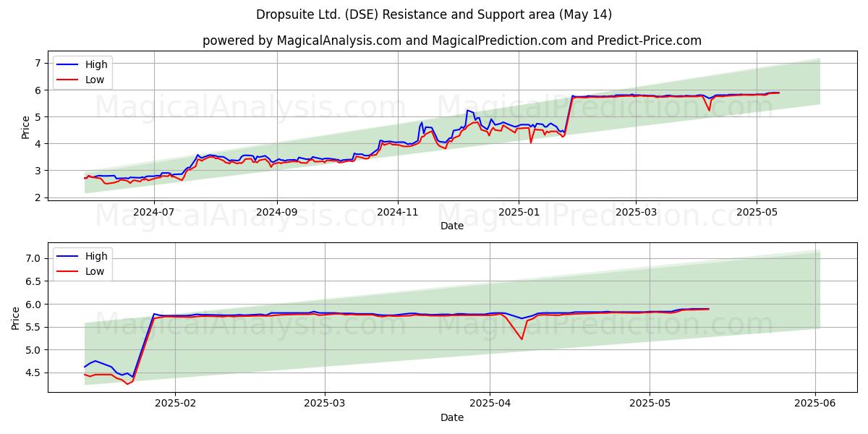Click the '2025-06' date label on the bottom chart
868x434 pixels.
click(816, 404)
